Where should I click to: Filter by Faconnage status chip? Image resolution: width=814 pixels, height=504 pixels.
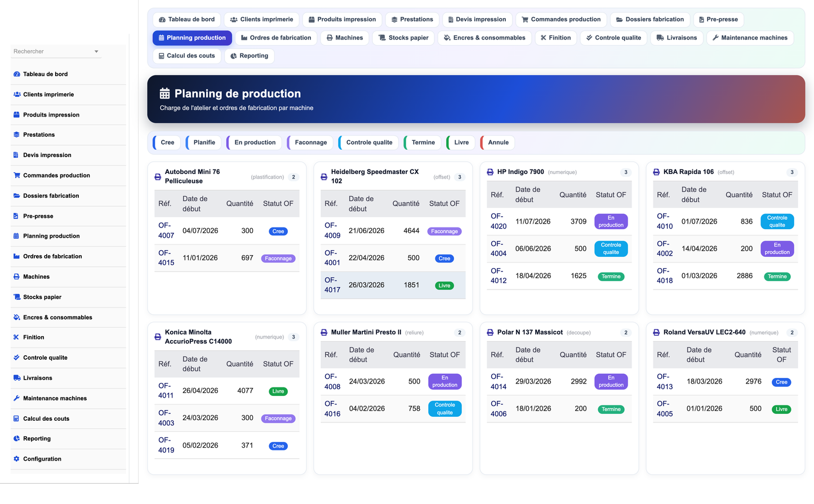[x=310, y=142]
